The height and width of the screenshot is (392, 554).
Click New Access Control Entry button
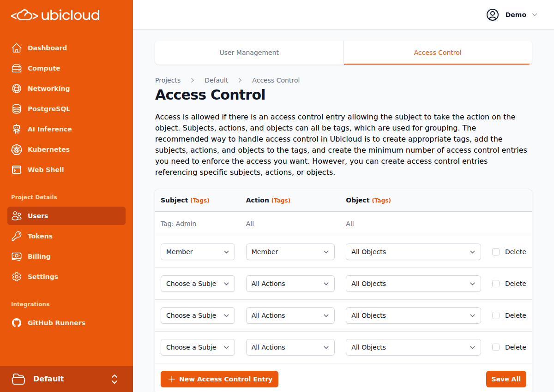point(219,379)
